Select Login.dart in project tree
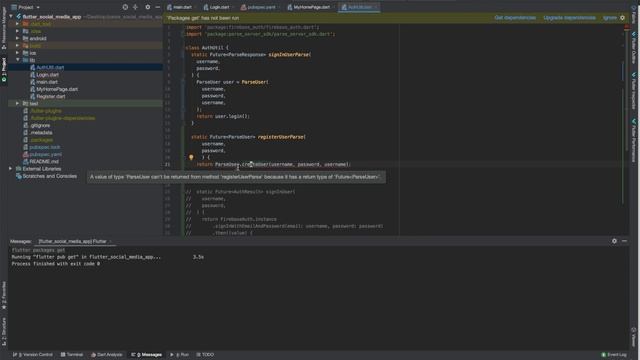 tap(47, 75)
